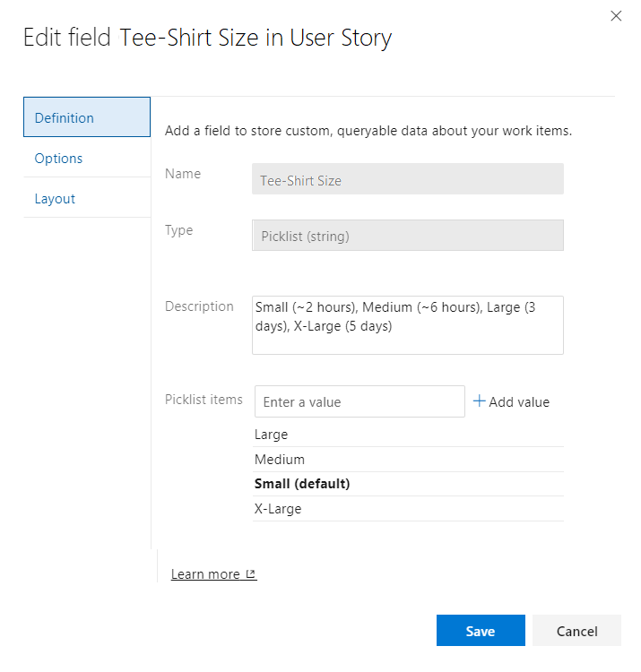This screenshot has height=672, width=641.
Task: Click into the Description text box
Action: (407, 325)
